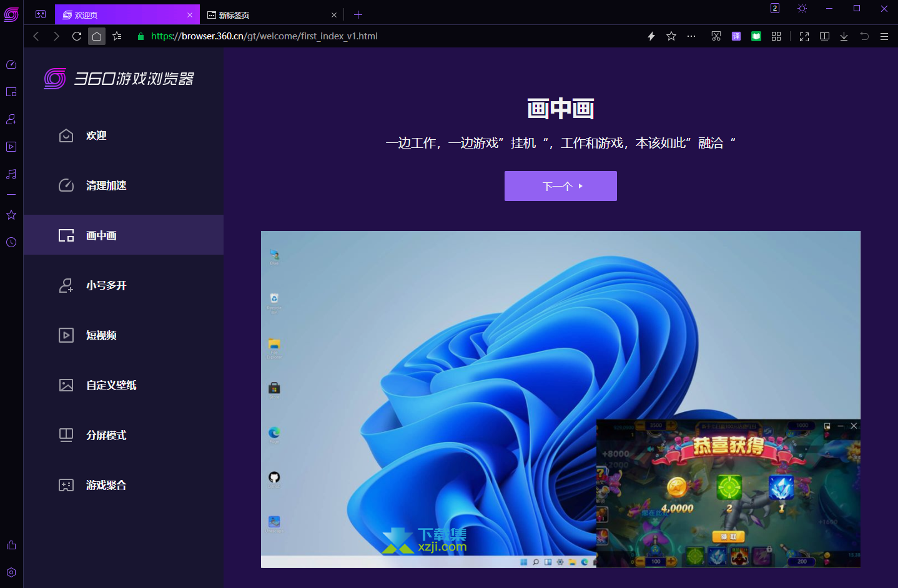
Task: Open downloads
Action: click(844, 36)
